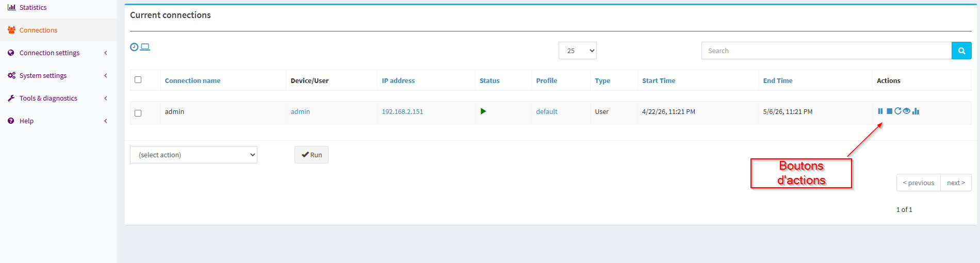Click the magnifier search button

tap(961, 51)
